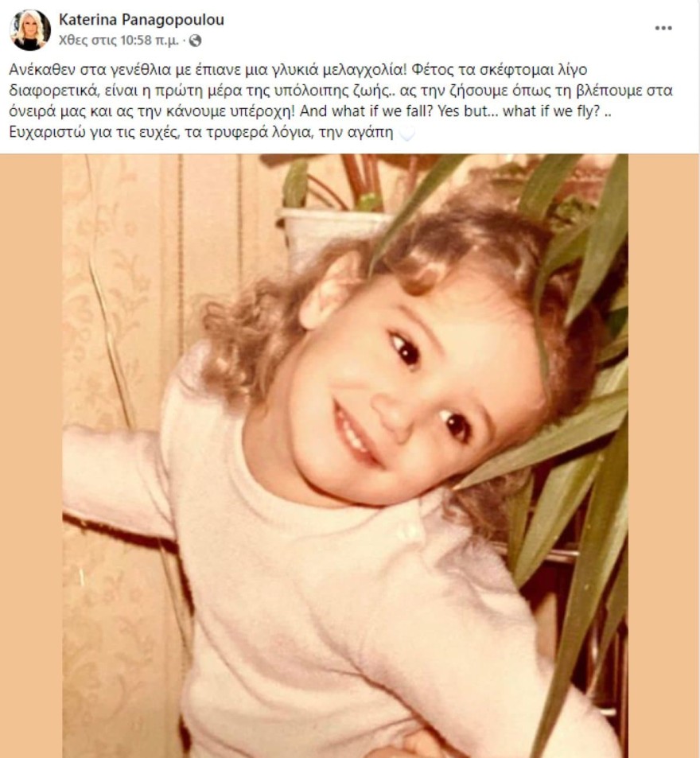
Task: Click the beige margin left of the photo
Action: 31,456
